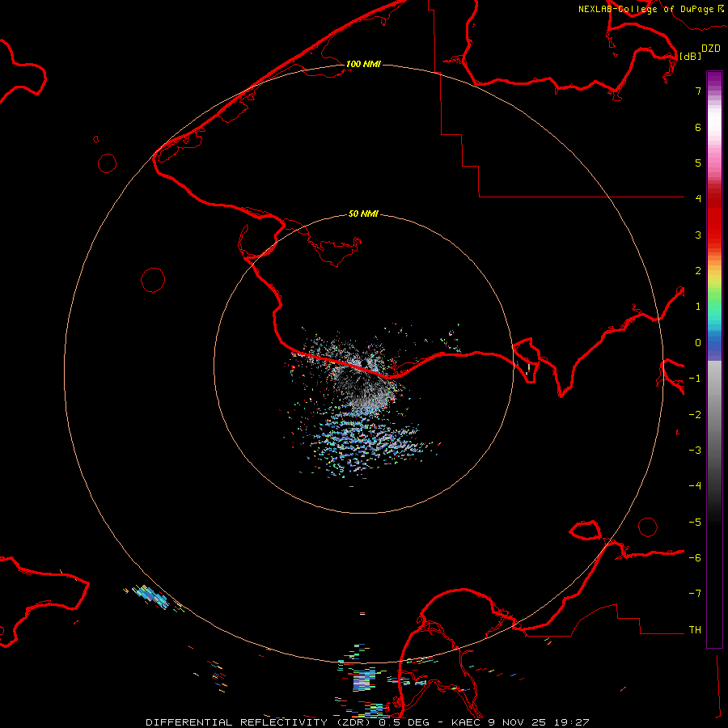Click the 100 NMI range ring label
This screenshot has width=728, height=728.
pyautogui.click(x=363, y=64)
